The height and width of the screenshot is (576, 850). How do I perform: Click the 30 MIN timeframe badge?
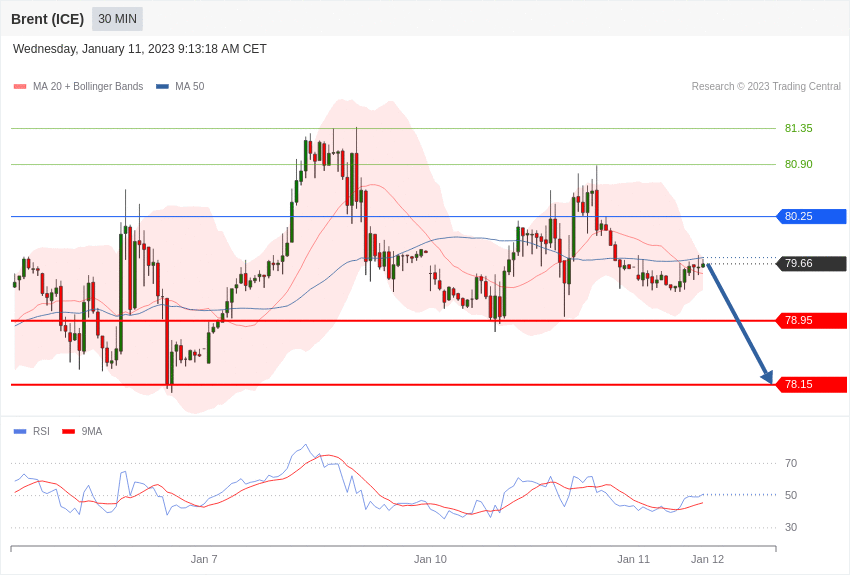coord(117,19)
